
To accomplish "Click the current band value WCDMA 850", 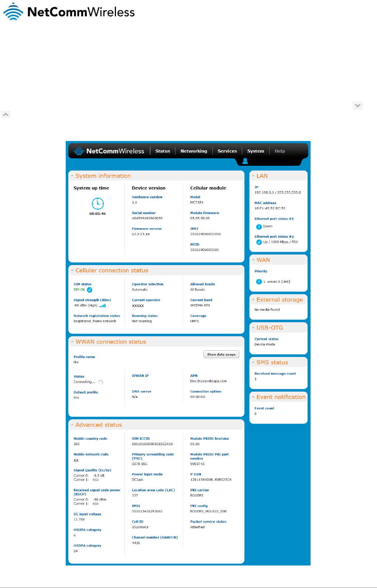I will [x=200, y=305].
